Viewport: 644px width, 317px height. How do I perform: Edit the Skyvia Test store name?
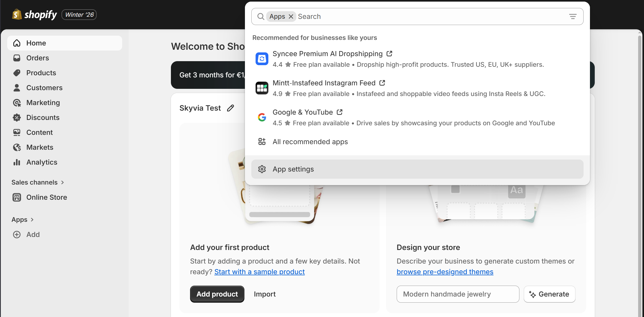(x=231, y=108)
